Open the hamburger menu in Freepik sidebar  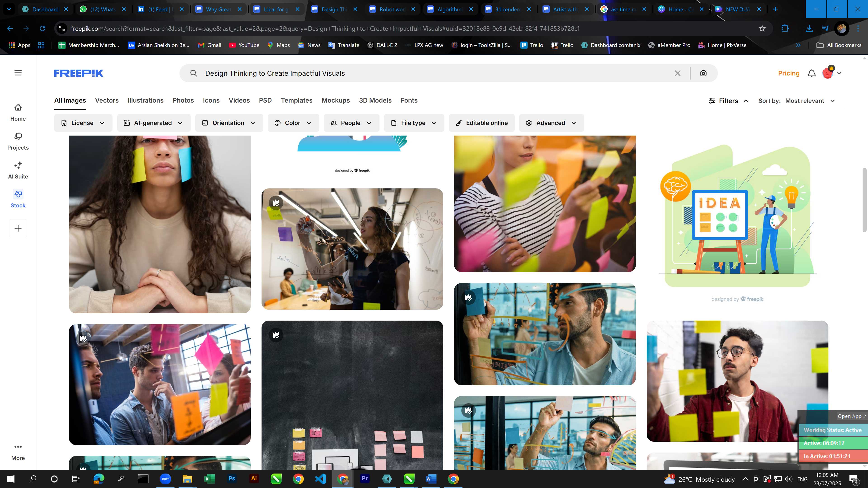click(18, 73)
